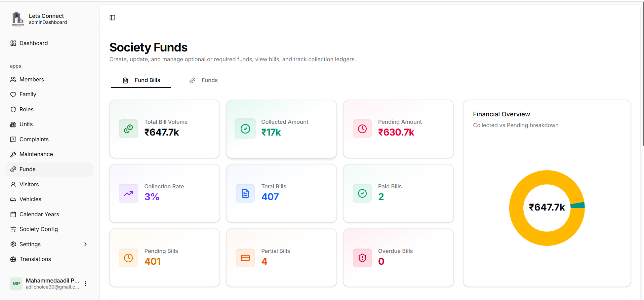Select the Collected Amount ₹17k value

tap(271, 133)
